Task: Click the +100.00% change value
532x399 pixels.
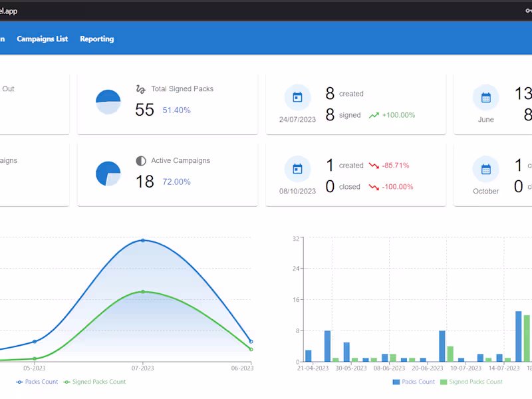Action: [398, 115]
